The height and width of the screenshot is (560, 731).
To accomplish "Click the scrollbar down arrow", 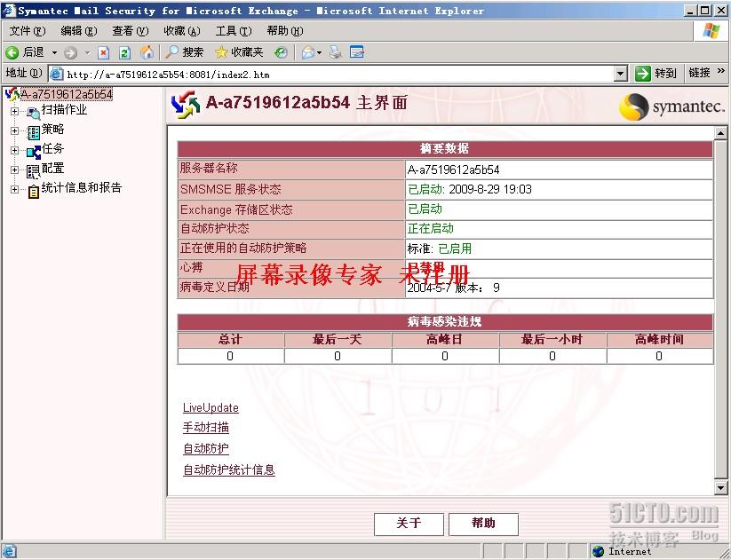I will tap(720, 488).
